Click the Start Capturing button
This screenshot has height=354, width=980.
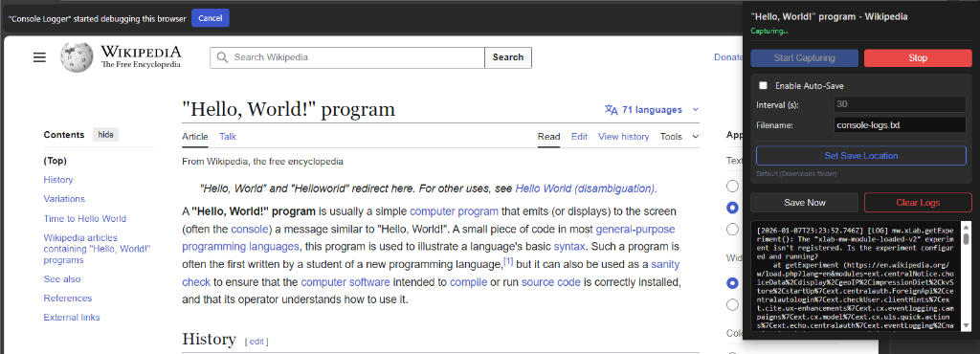coord(804,58)
